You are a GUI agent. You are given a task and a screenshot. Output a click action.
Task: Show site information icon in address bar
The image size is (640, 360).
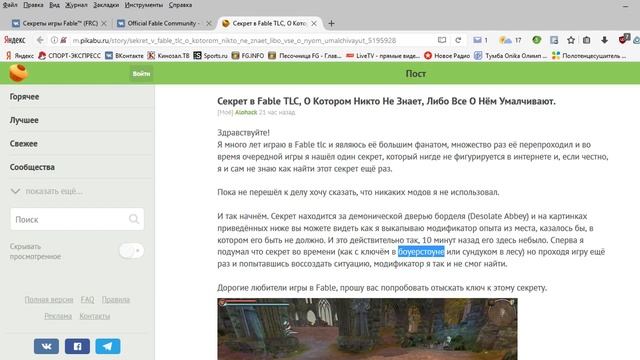pyautogui.click(x=54, y=40)
